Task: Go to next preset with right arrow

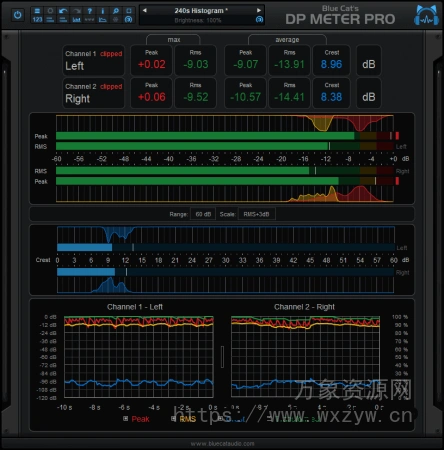Action: pyautogui.click(x=259, y=10)
